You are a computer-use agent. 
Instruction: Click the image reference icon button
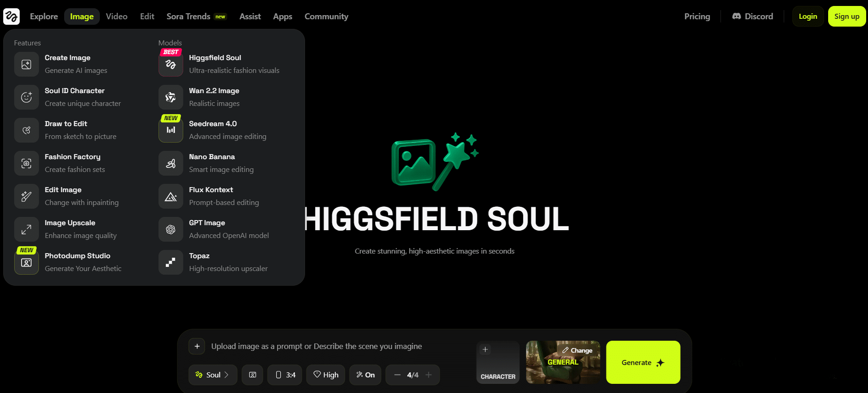[x=252, y=375]
